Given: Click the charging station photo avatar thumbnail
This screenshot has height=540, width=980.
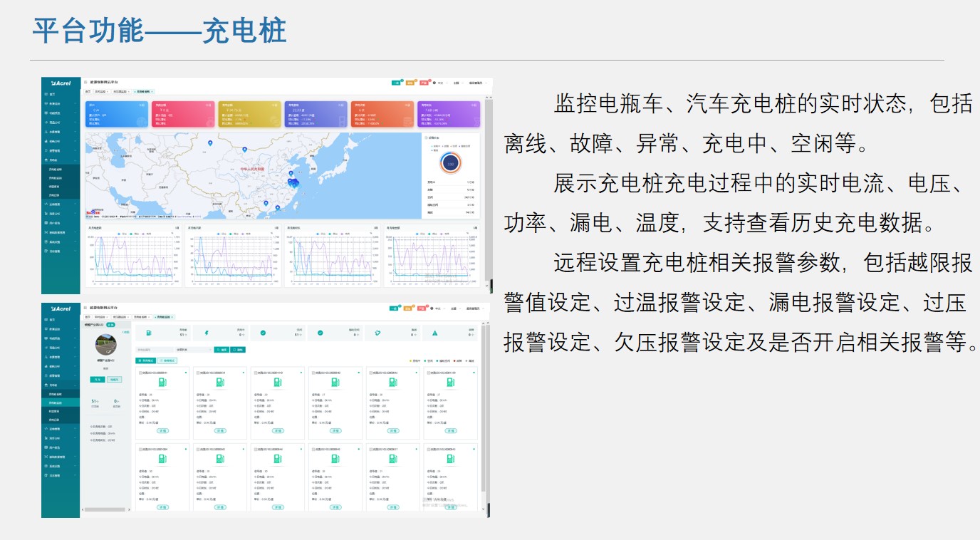Looking at the screenshot, I should click(x=105, y=346).
